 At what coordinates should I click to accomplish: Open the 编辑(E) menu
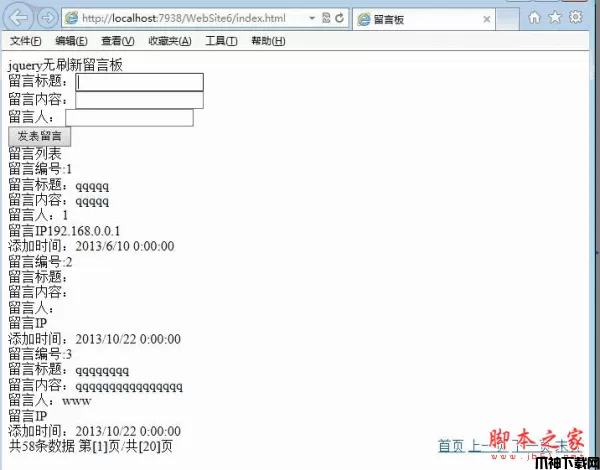(71, 41)
